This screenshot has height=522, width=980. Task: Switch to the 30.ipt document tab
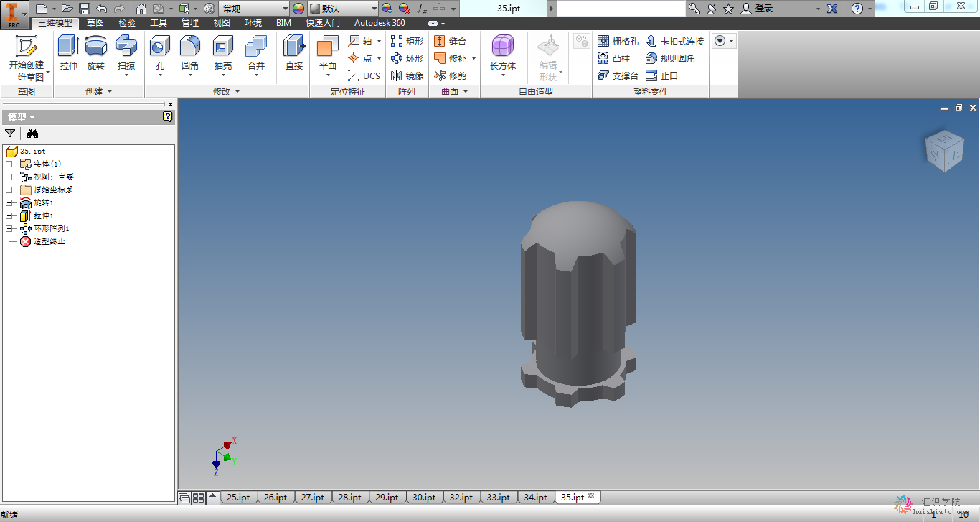coord(425,497)
